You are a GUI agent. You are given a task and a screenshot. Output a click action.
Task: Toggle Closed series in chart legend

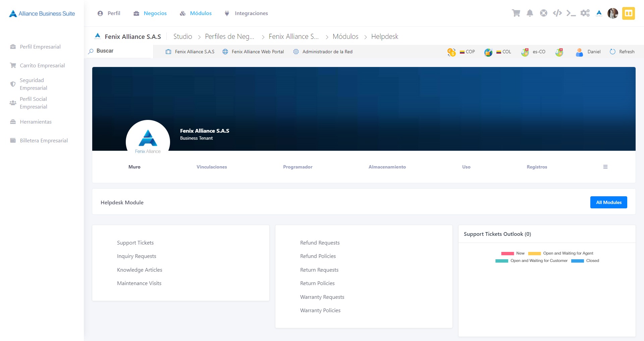[585, 261]
